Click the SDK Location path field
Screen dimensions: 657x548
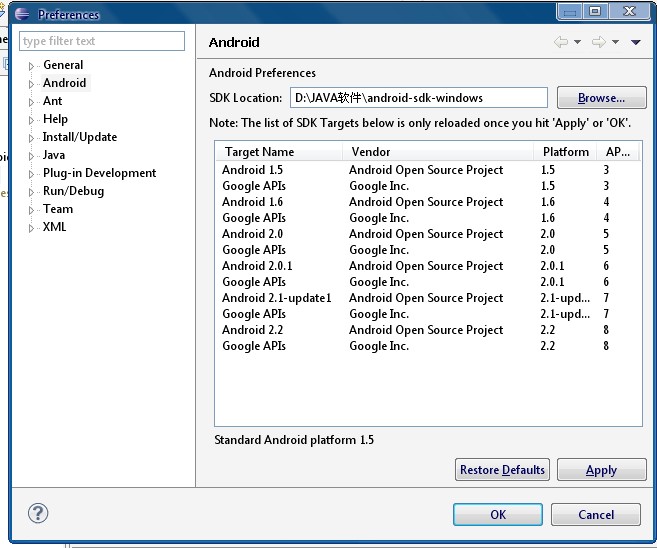[419, 98]
